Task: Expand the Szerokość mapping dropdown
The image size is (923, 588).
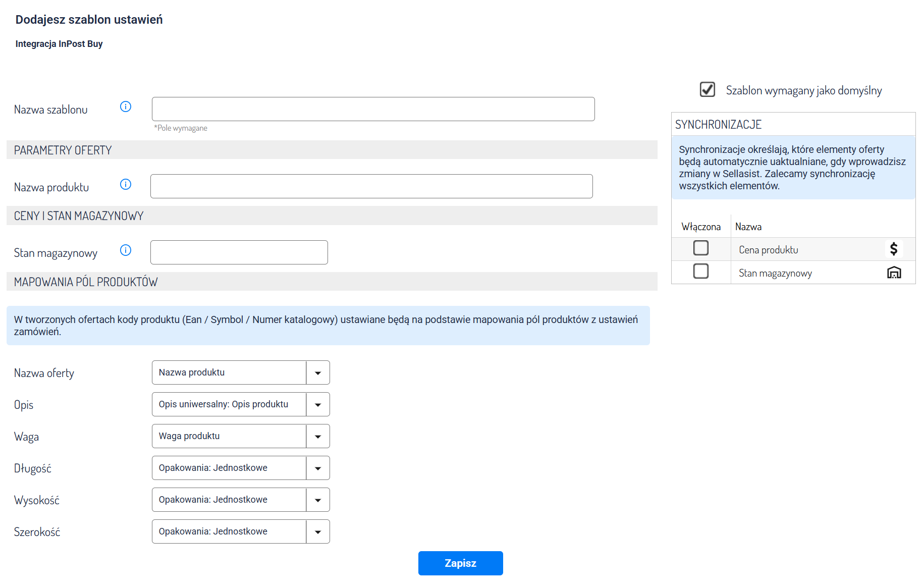Action: [x=317, y=532]
